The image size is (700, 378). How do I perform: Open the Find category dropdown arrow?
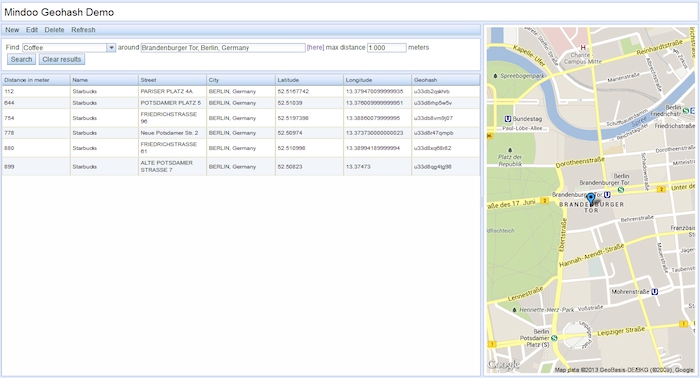[111, 48]
